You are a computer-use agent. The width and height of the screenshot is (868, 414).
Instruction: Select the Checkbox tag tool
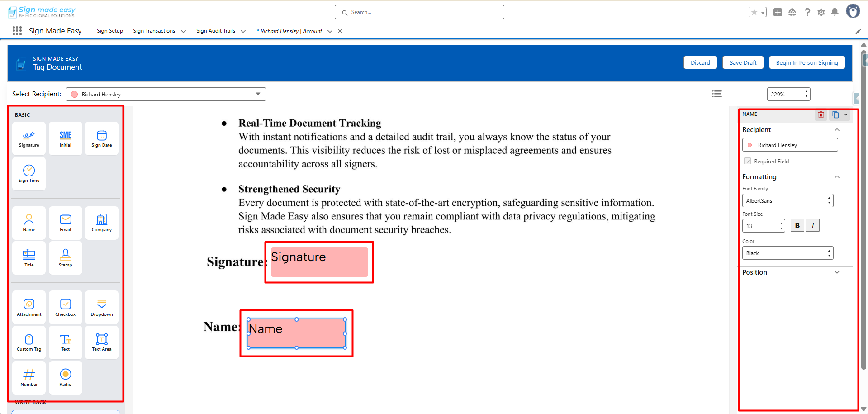click(66, 307)
